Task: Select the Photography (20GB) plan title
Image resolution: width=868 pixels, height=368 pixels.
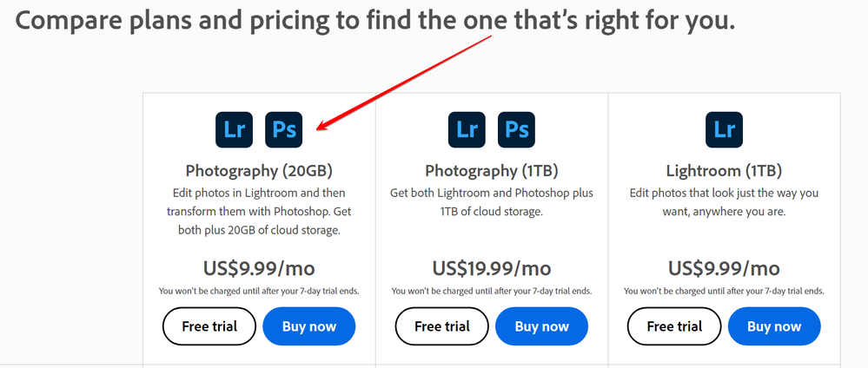Action: coord(259,171)
